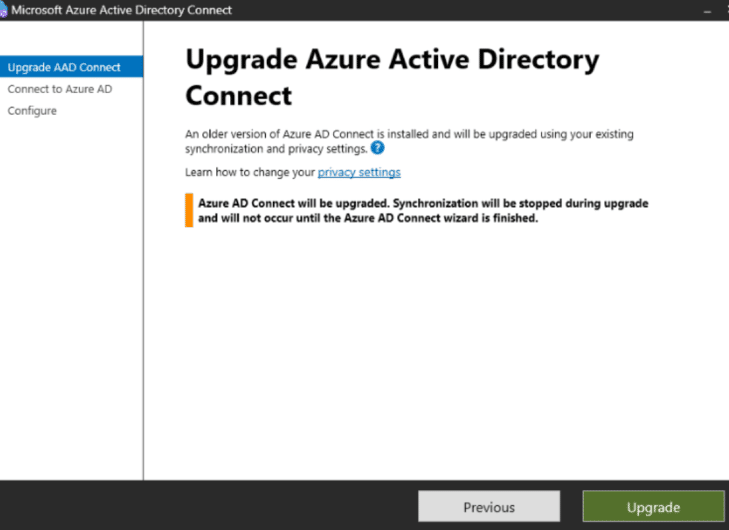This screenshot has width=729, height=530.
Task: Click the 'Connect' second line of heading
Action: pyautogui.click(x=239, y=96)
